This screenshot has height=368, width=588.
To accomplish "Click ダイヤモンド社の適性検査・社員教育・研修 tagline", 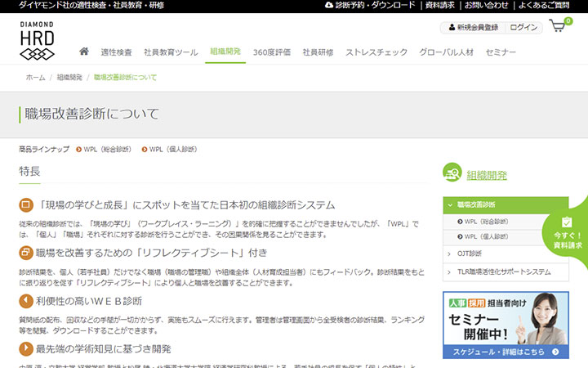I will pos(91,5).
